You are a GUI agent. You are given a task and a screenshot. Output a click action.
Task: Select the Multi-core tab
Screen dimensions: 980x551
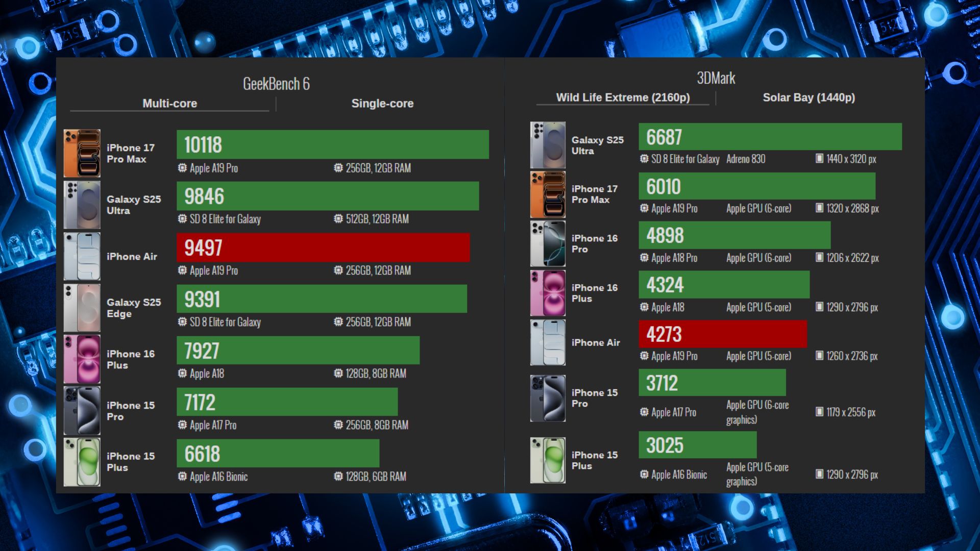[170, 104]
